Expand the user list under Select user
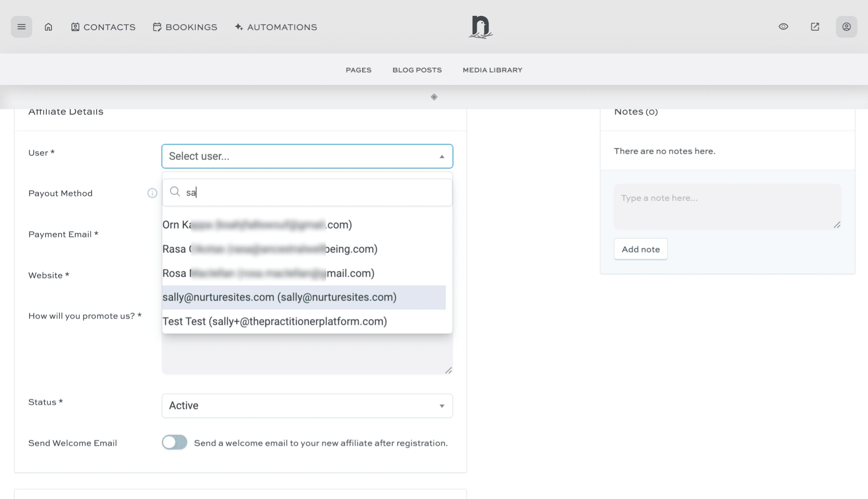Screen dimensions: 868x499 (293, 156)
